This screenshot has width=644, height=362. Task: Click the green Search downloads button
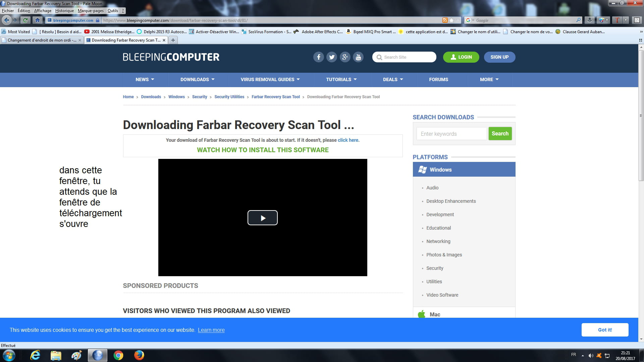500,133
